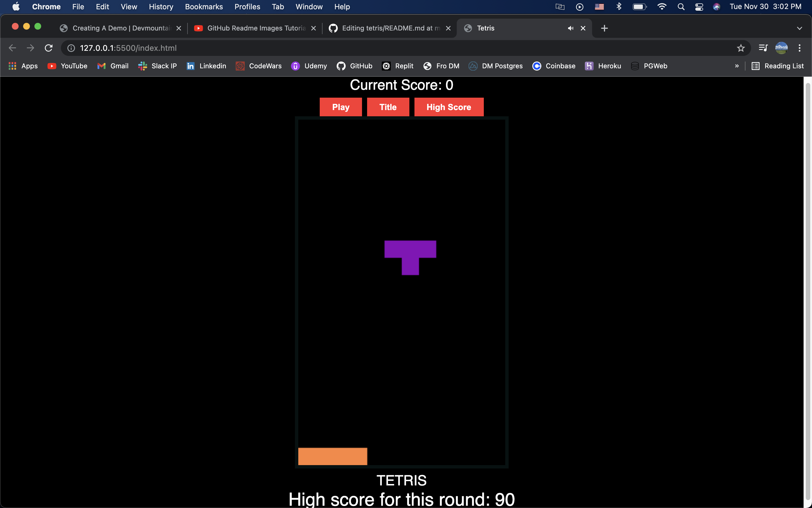
Task: Go forward in browser history
Action: click(30, 48)
